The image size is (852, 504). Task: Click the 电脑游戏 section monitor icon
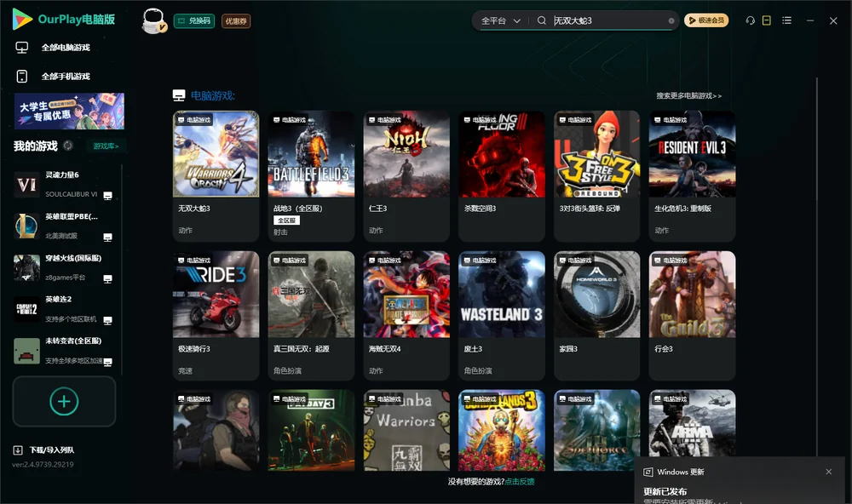tap(179, 95)
